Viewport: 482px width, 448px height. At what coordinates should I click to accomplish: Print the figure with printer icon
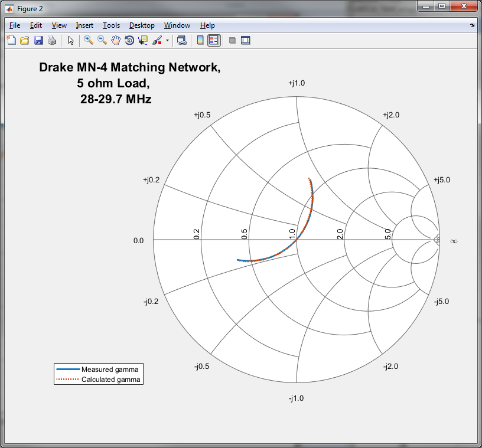click(52, 40)
